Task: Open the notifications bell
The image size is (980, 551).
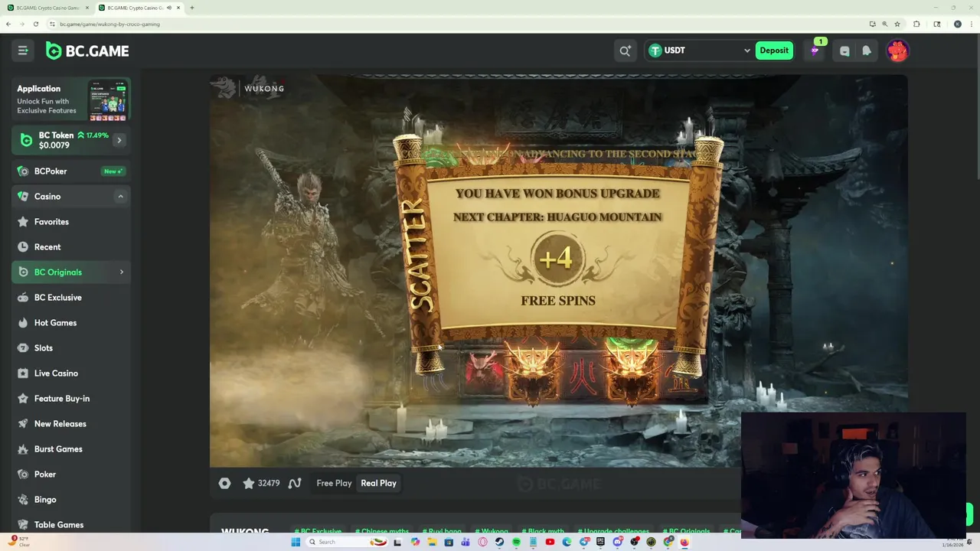Action: point(867,51)
